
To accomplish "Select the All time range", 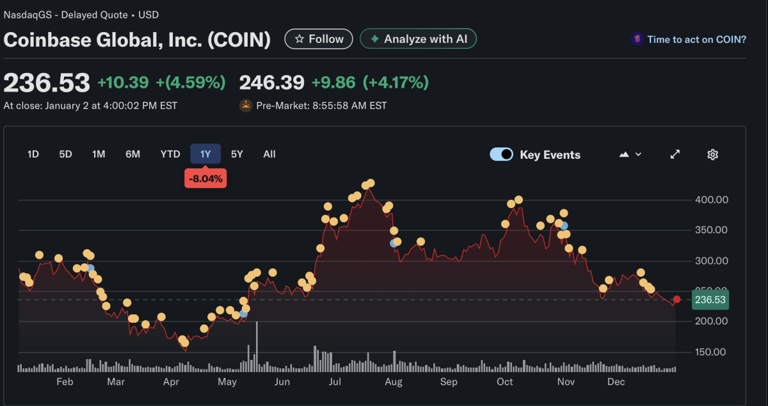I will [269, 154].
